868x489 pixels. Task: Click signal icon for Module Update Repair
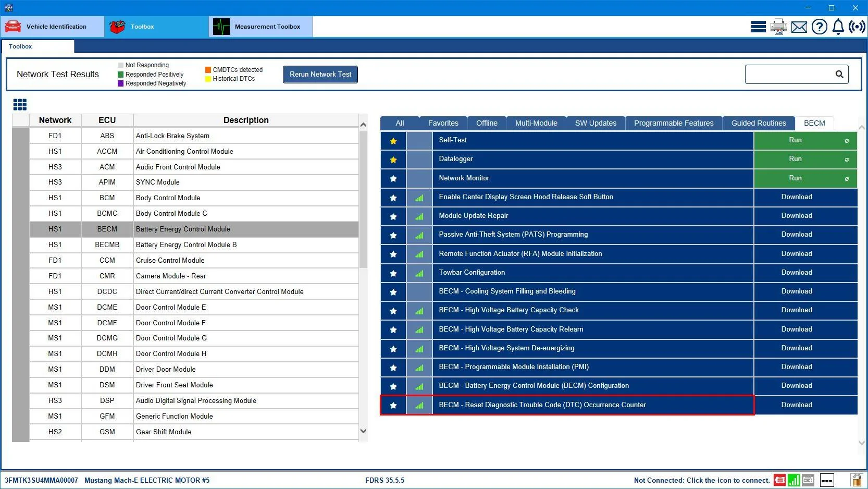click(x=419, y=216)
